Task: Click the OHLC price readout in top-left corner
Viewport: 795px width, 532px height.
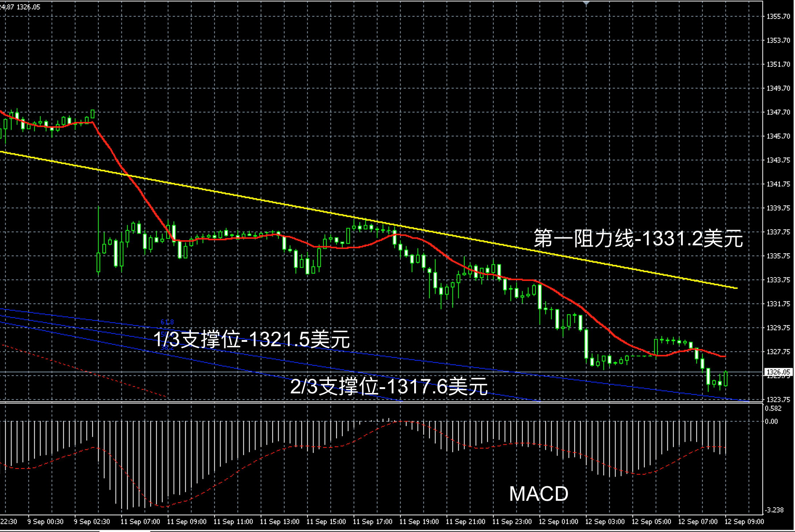Action: (x=20, y=7)
